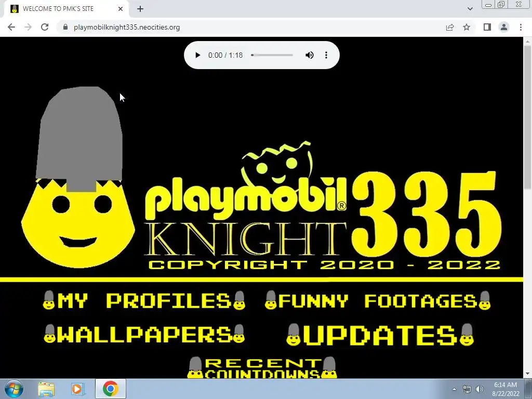Open a new tab
Viewport: 532px width, 399px height.
point(140,9)
